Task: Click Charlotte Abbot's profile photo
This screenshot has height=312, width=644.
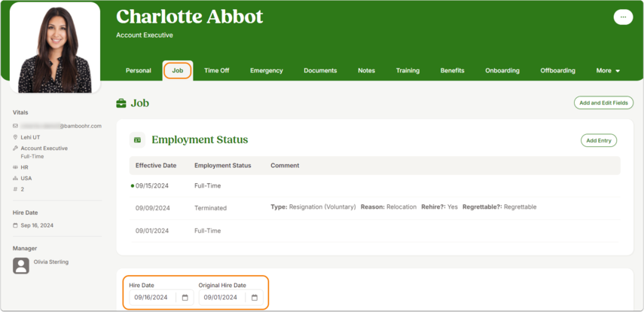Action: 55,48
